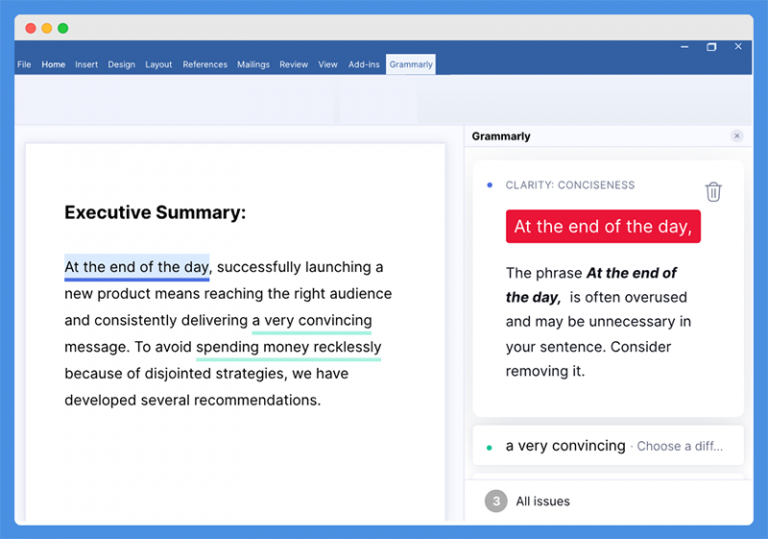Select the Review ribbon tab

pos(293,64)
